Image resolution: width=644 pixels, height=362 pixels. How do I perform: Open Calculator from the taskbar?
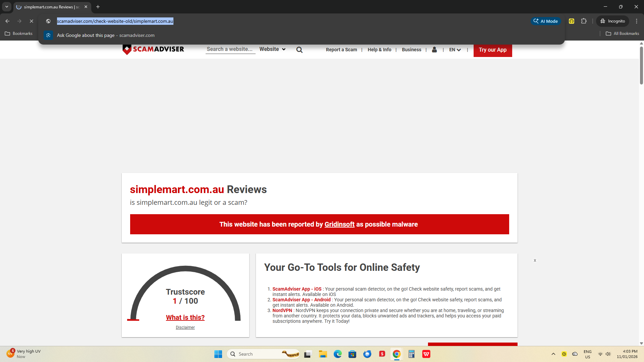pos(412,354)
